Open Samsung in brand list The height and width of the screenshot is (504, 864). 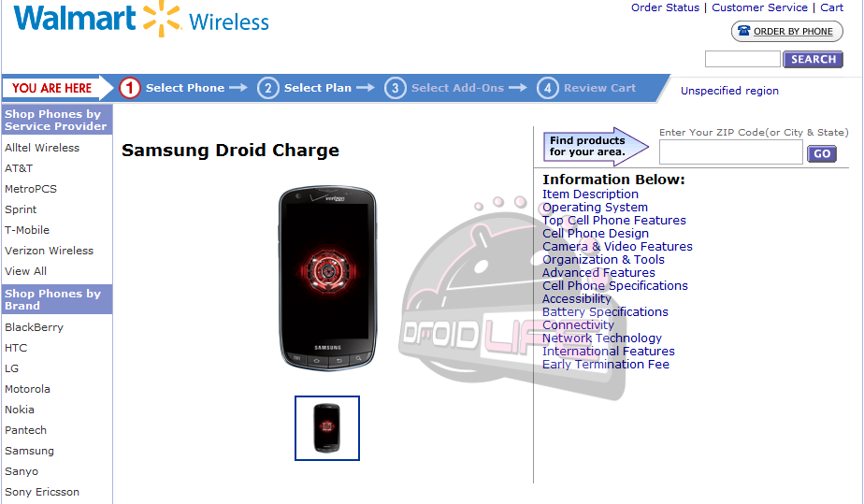pyautogui.click(x=29, y=451)
